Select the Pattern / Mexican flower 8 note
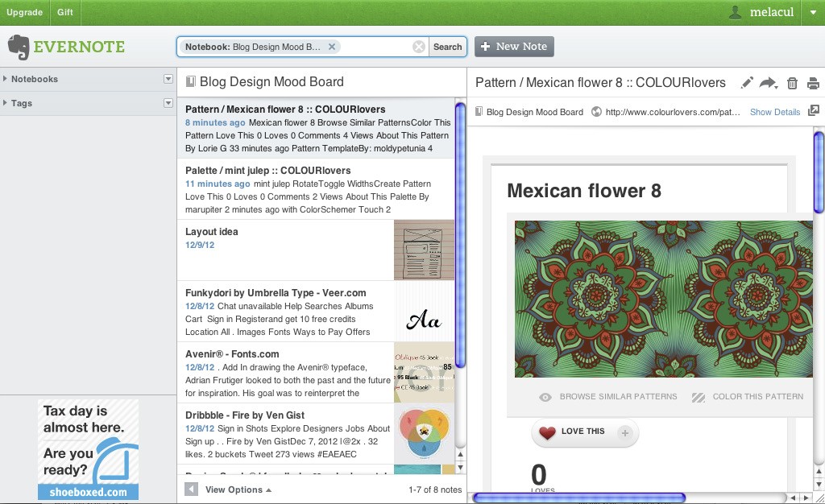The image size is (825, 504). click(x=316, y=128)
